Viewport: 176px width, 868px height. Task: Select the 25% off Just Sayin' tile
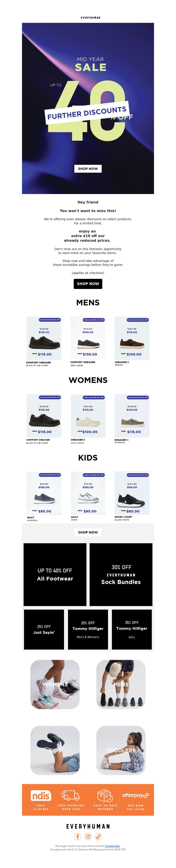coord(44,629)
